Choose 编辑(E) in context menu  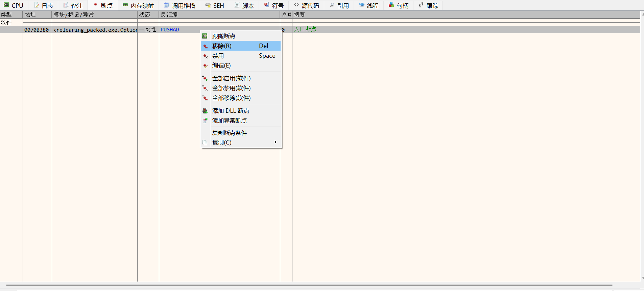click(x=241, y=65)
